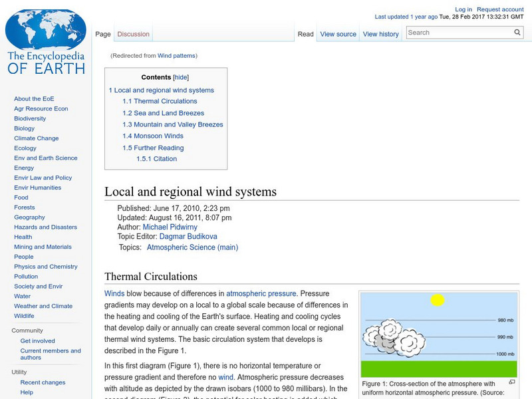532x399 pixels.
Task: Open the Ecology topic
Action: click(25, 148)
